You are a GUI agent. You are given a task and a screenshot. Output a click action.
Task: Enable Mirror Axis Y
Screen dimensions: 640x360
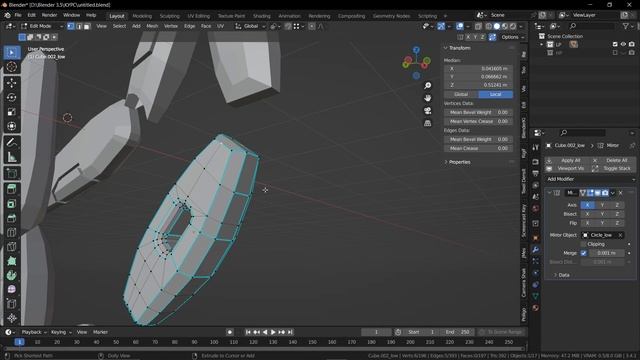pos(602,205)
